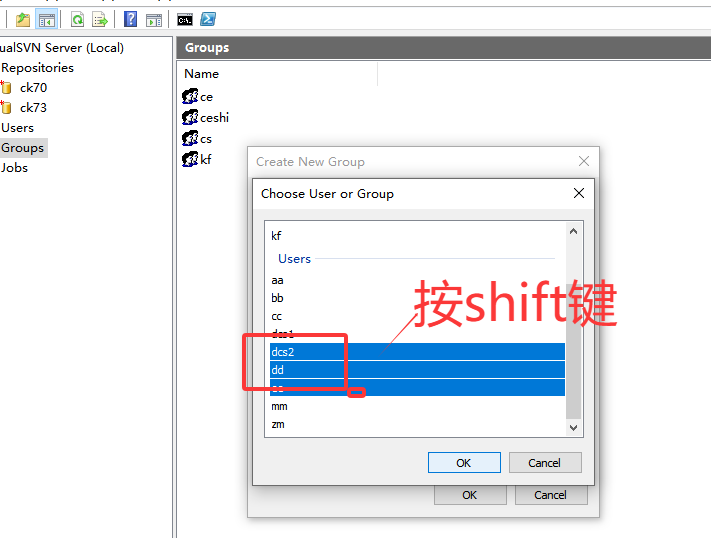Select user dd in the list
711x538 pixels.
point(417,370)
